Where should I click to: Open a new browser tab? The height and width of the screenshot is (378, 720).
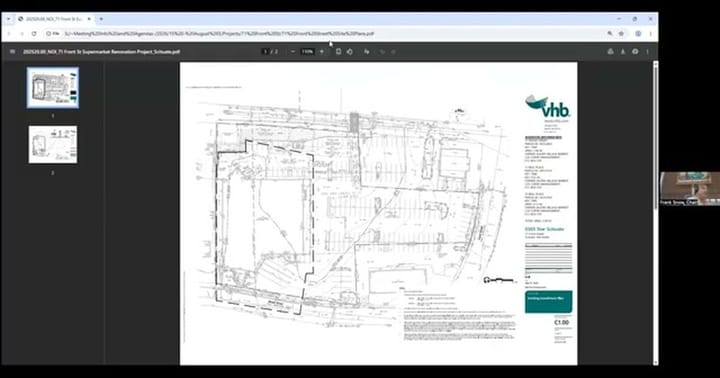tap(101, 19)
